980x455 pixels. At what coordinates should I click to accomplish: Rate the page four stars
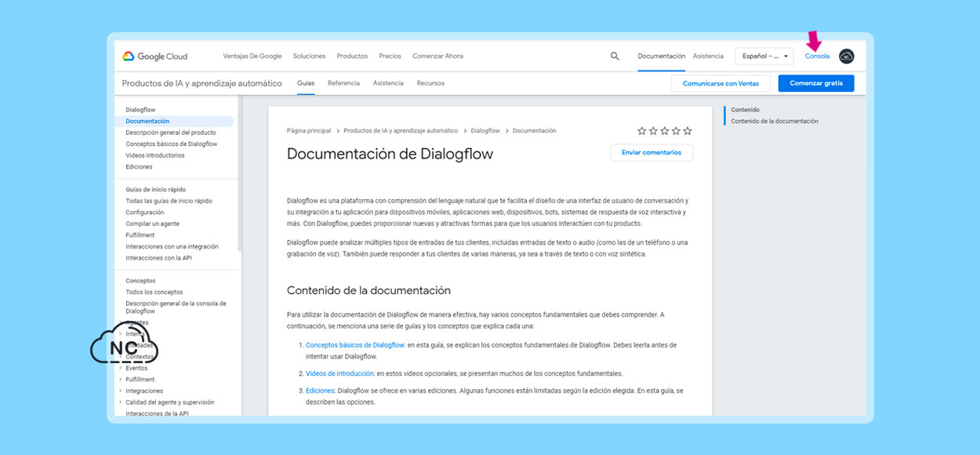(676, 131)
